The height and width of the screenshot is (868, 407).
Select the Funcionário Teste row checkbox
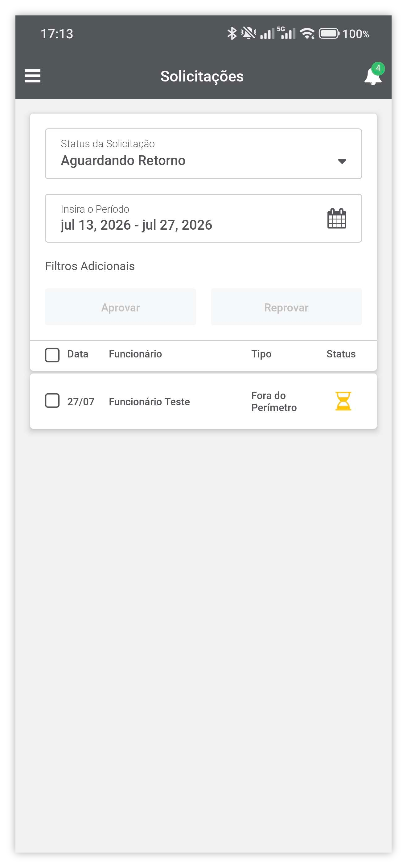pos(52,401)
